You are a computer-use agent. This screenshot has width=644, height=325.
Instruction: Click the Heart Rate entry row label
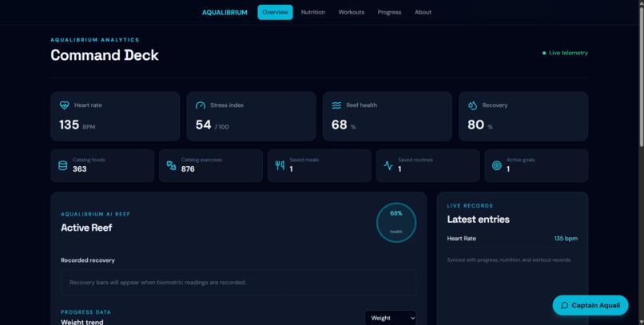click(462, 239)
